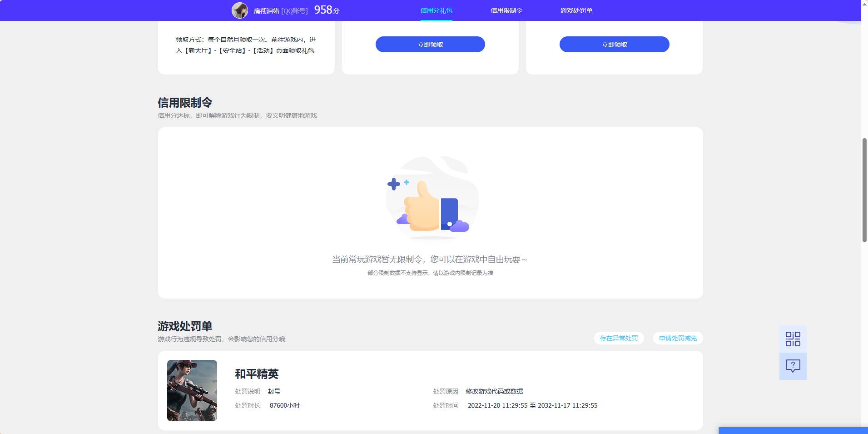Open the QR code icon on sidebar
This screenshot has height=434, width=868.
click(x=793, y=339)
